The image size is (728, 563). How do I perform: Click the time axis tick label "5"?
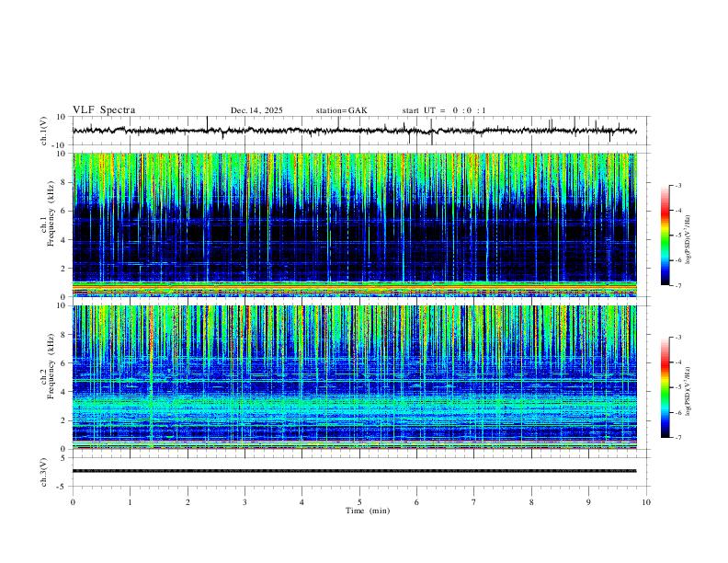359,502
